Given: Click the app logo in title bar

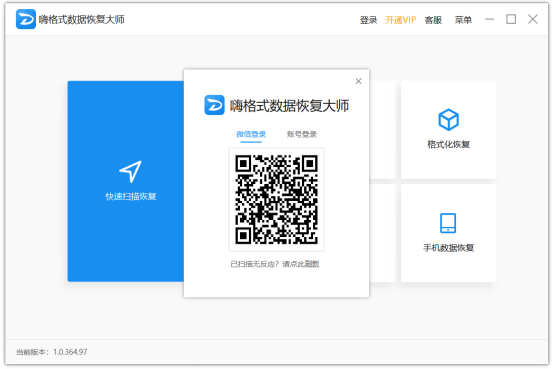Looking at the screenshot, I should pos(25,19).
